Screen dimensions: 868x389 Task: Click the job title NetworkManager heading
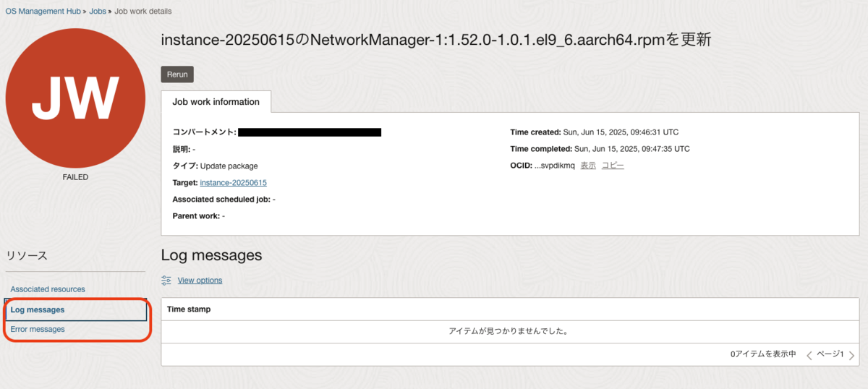click(436, 40)
